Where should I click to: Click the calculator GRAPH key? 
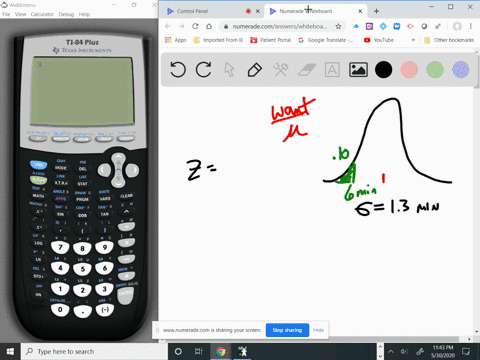click(x=126, y=138)
